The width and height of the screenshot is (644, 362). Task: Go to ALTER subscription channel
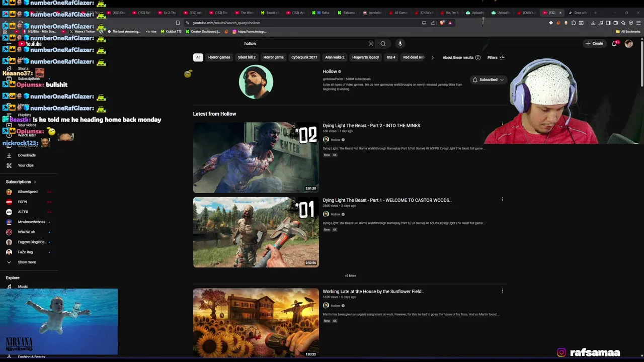23,212
